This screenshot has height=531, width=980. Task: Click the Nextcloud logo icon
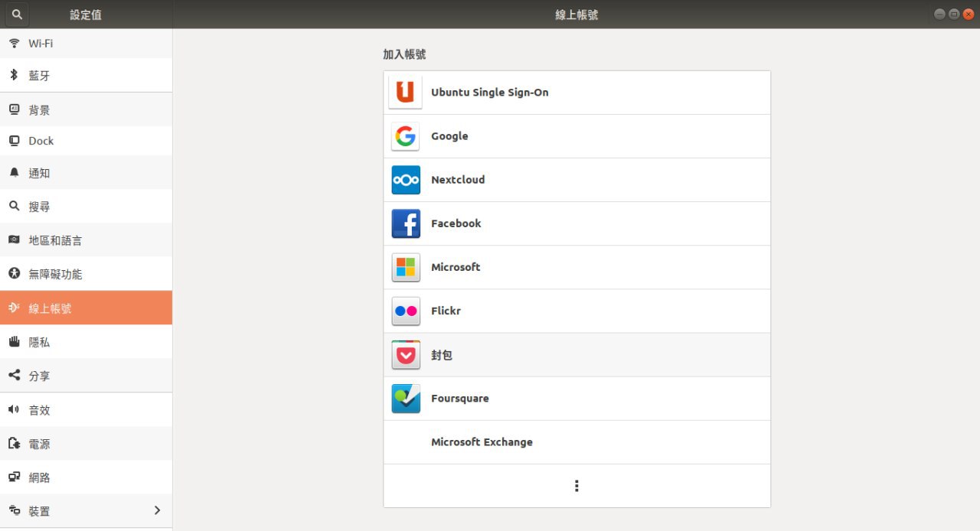coord(406,180)
